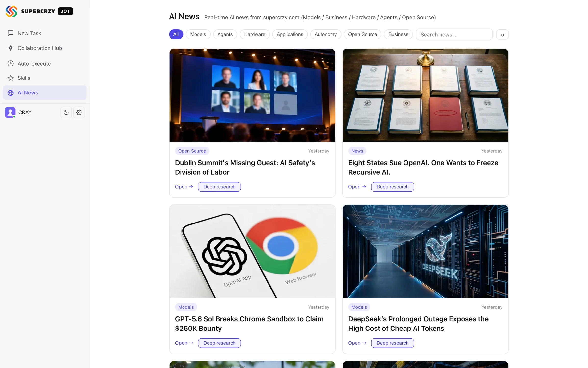Screen dimensions: 588x368
Task: Start Deep research on DeepSeek outage article
Action: pyautogui.click(x=392, y=343)
